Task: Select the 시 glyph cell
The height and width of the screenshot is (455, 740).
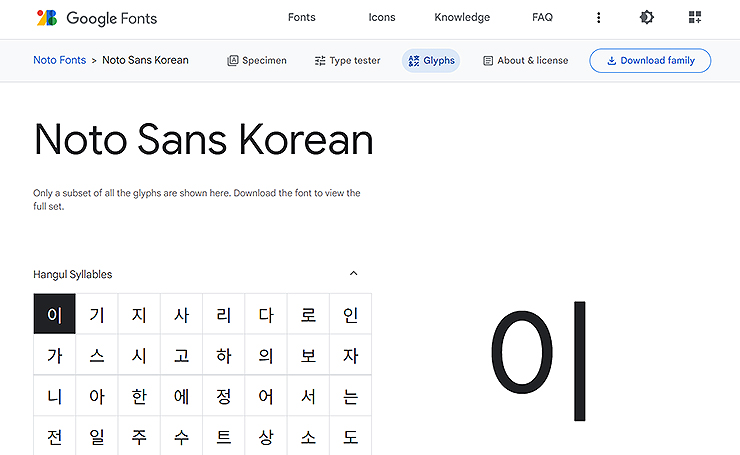Action: pos(139,355)
